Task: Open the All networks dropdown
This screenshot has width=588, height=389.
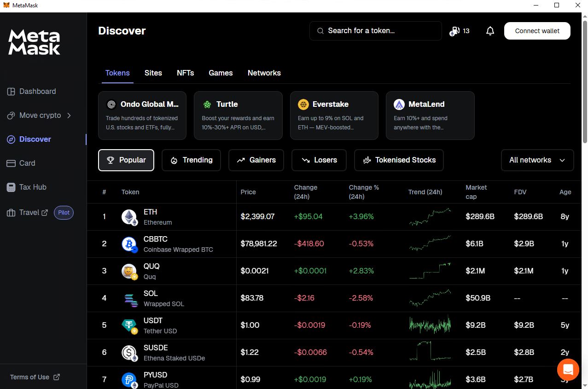Action: point(537,160)
